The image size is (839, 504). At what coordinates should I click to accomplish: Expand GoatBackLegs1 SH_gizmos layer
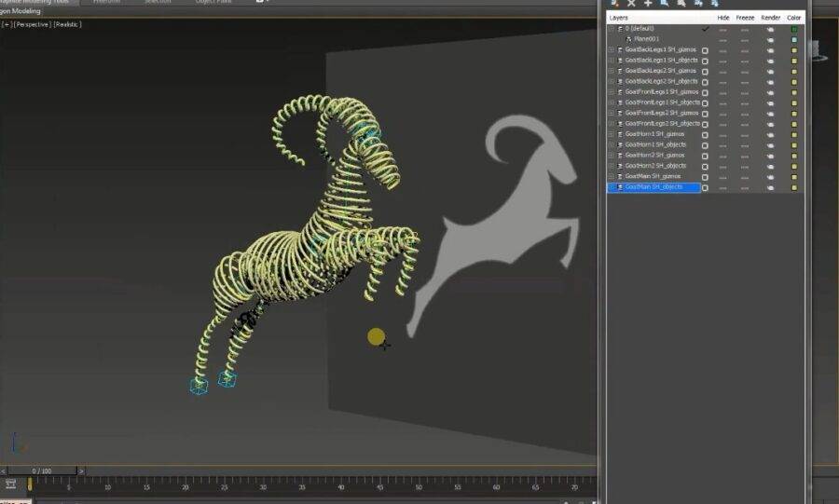tap(612, 49)
